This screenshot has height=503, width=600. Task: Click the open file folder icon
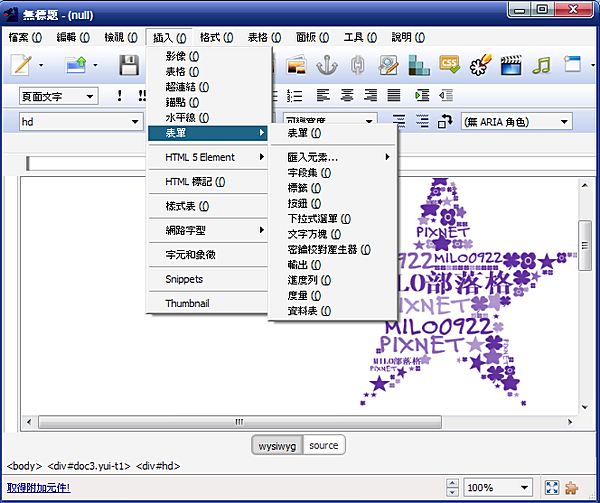pos(76,65)
